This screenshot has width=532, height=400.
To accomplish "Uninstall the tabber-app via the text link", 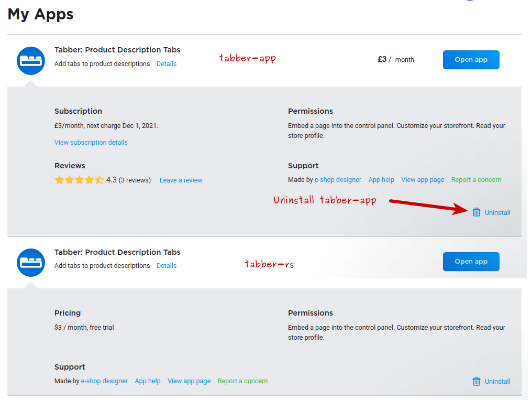I will coord(497,212).
